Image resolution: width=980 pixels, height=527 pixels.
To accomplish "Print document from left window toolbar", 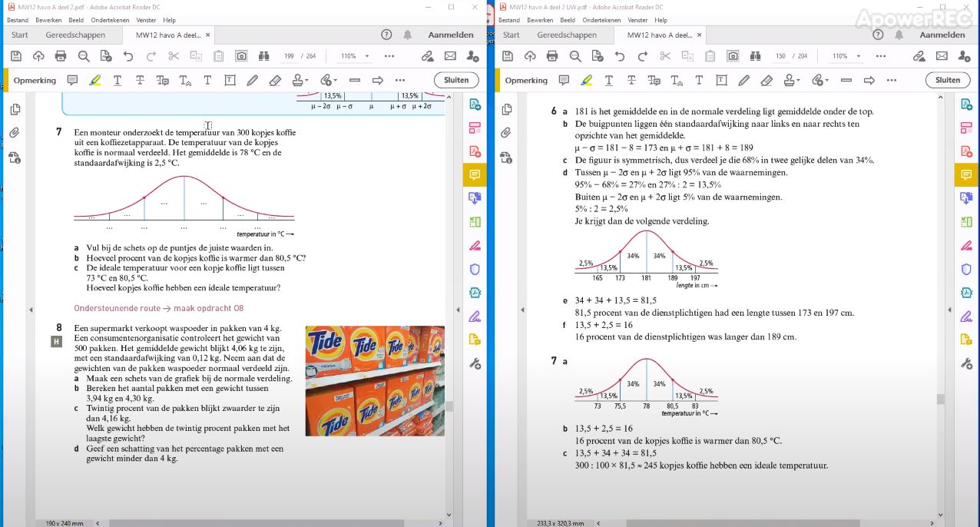I will (61, 56).
